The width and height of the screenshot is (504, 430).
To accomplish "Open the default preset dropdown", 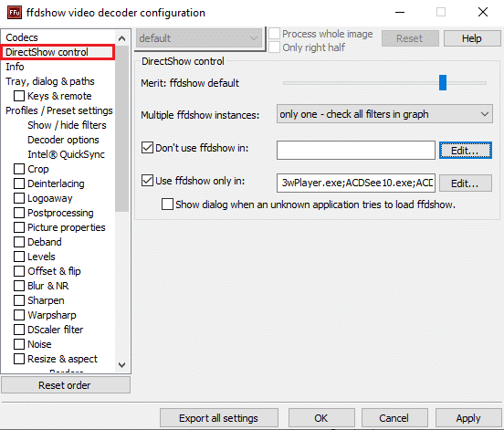I will pos(199,38).
